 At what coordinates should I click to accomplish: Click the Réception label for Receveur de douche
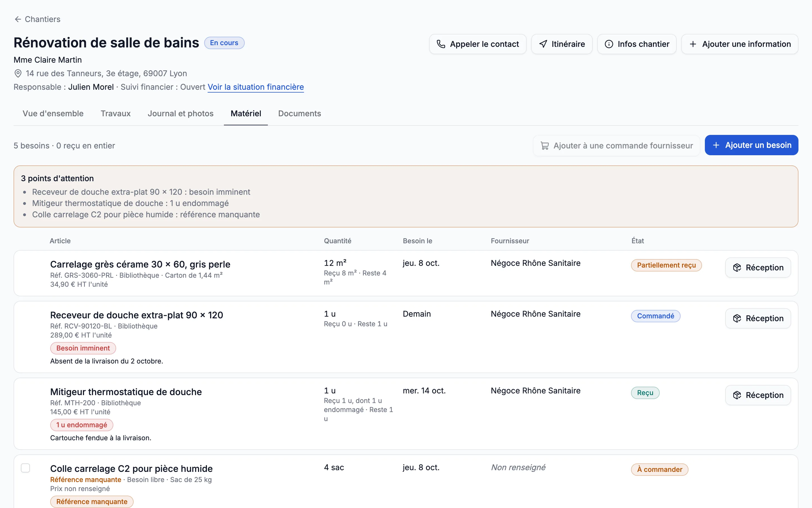[x=764, y=318]
